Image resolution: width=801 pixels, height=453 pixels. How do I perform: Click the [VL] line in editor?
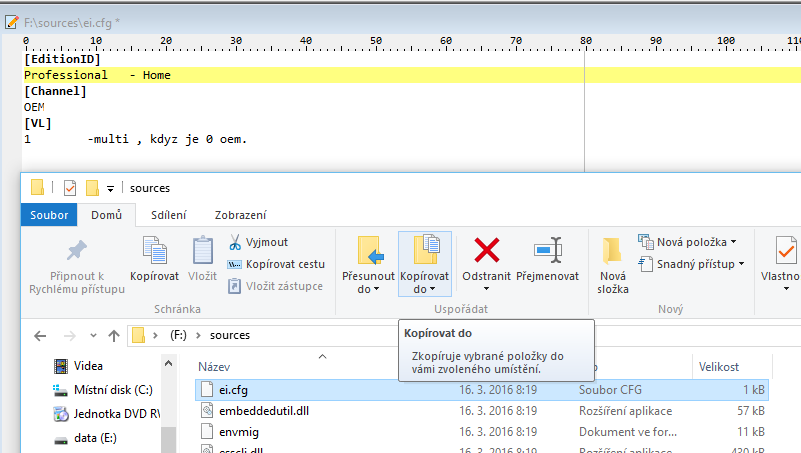(38, 123)
